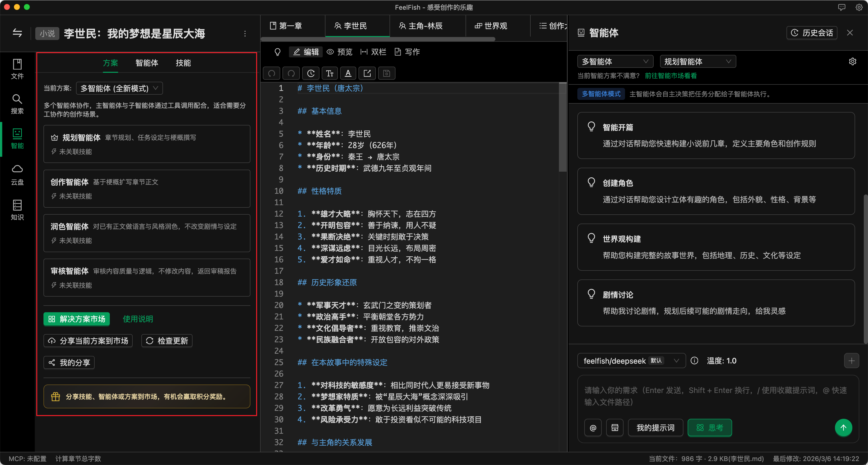
Task: Click the export share icon in toolbar
Action: [367, 73]
